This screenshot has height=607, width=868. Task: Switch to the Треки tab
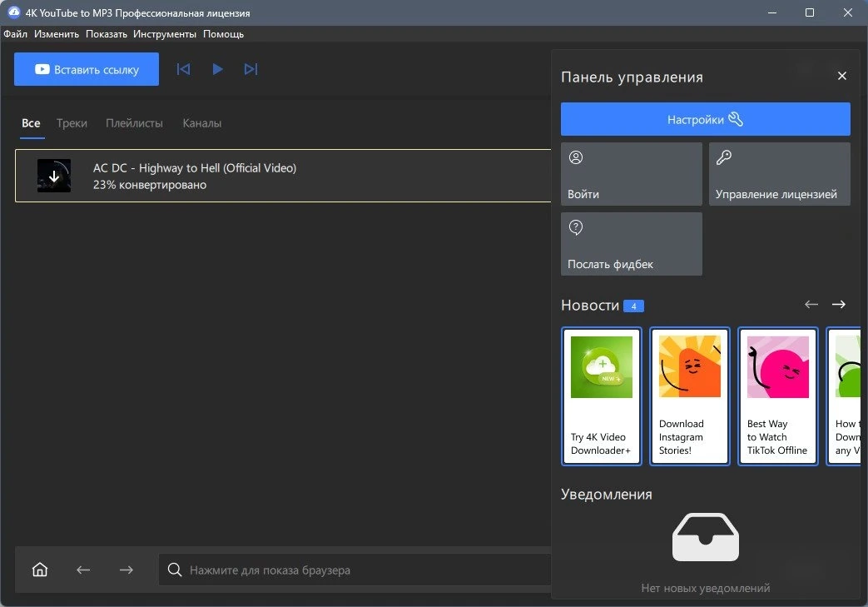click(72, 123)
